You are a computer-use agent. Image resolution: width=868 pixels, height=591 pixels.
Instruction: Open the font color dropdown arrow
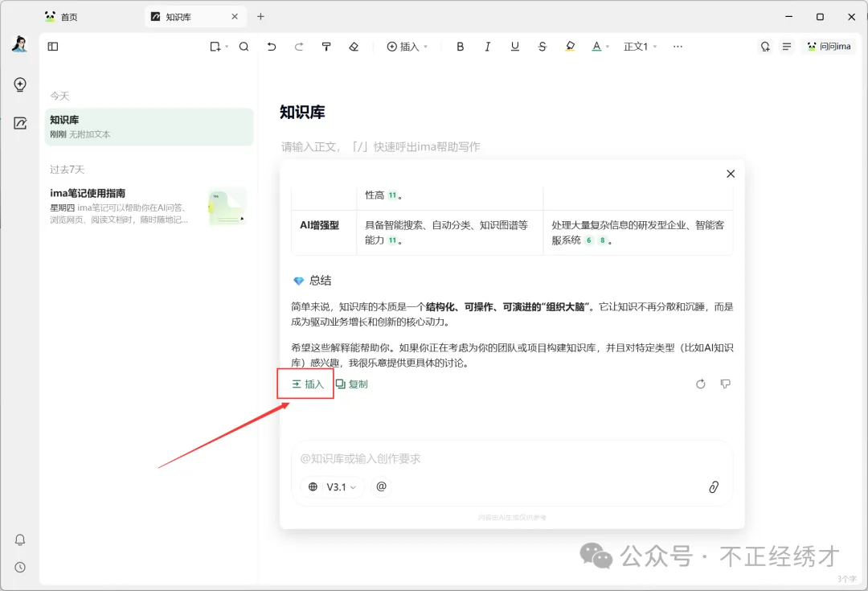(x=608, y=47)
